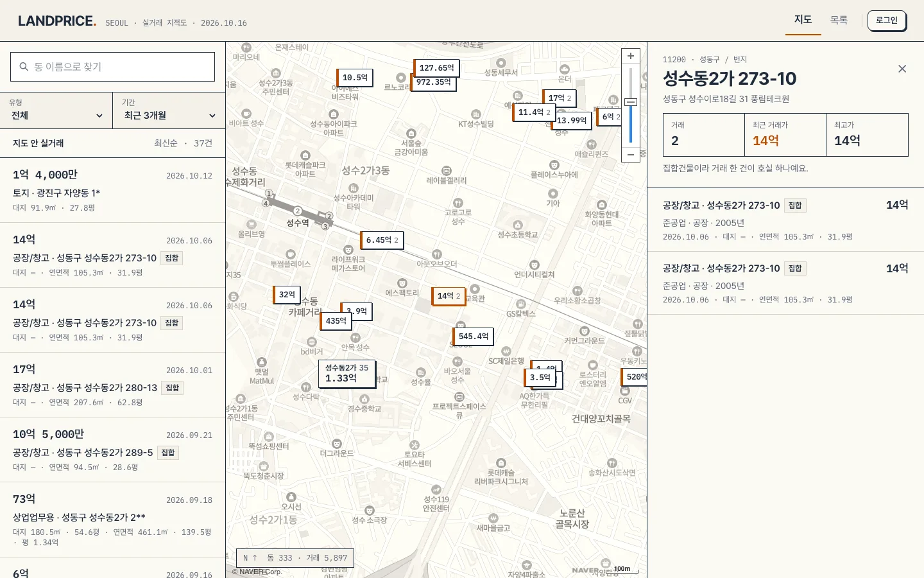
Task: Click the 32억 price marker on map
Action: coord(287,295)
